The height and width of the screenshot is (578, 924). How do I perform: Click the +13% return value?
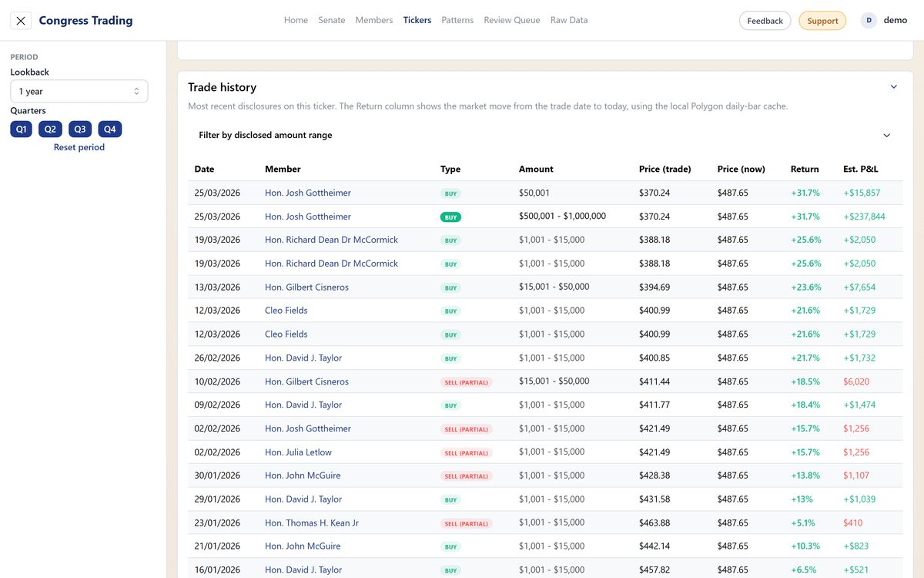click(x=802, y=499)
